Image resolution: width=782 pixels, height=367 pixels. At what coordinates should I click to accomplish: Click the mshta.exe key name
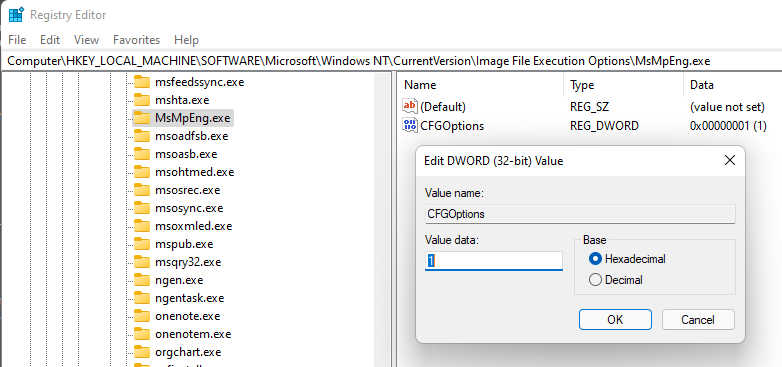click(x=182, y=100)
